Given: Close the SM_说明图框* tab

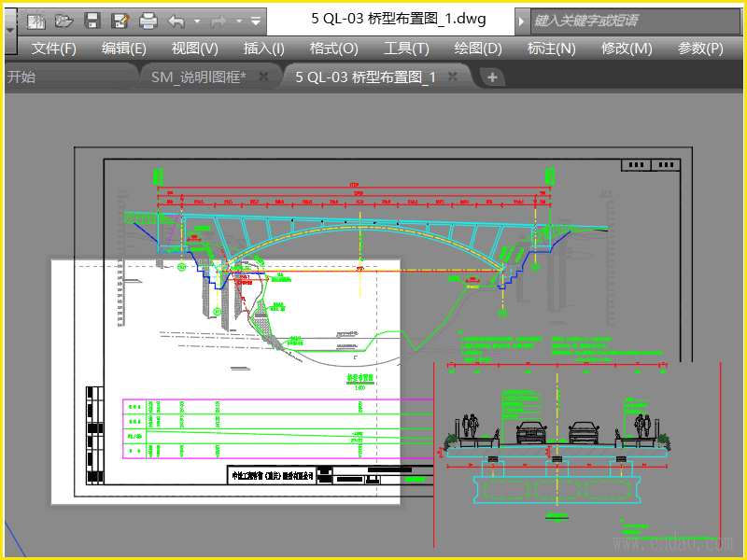Looking at the screenshot, I should pos(263,77).
